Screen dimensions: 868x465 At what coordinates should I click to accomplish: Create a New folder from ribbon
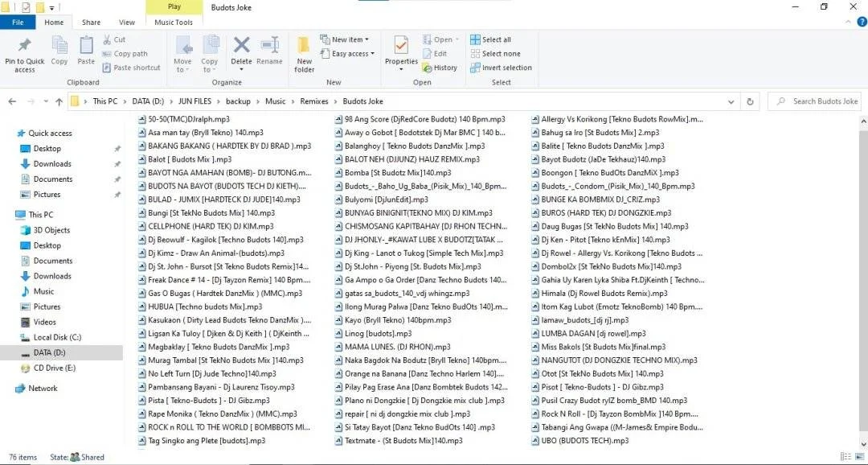click(x=304, y=55)
